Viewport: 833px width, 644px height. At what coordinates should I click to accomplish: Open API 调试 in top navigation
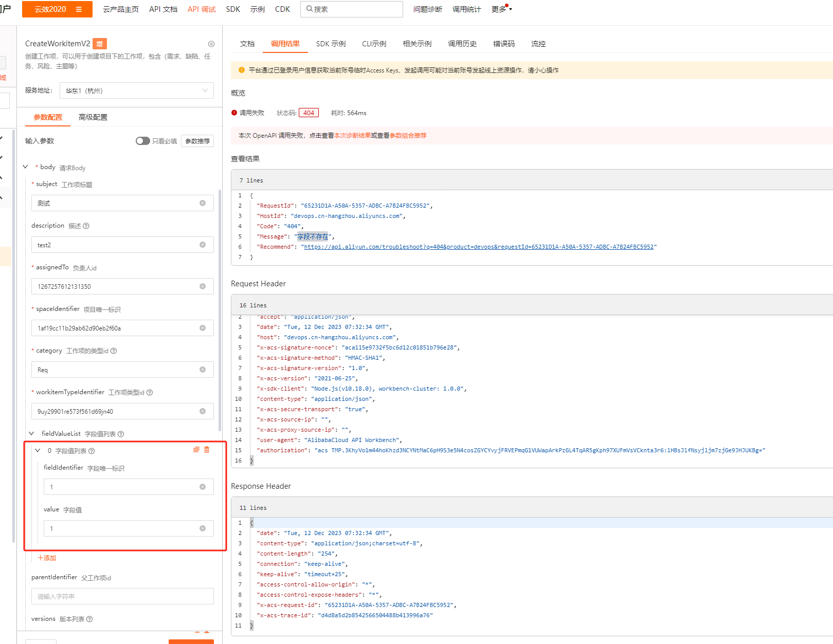click(x=202, y=9)
